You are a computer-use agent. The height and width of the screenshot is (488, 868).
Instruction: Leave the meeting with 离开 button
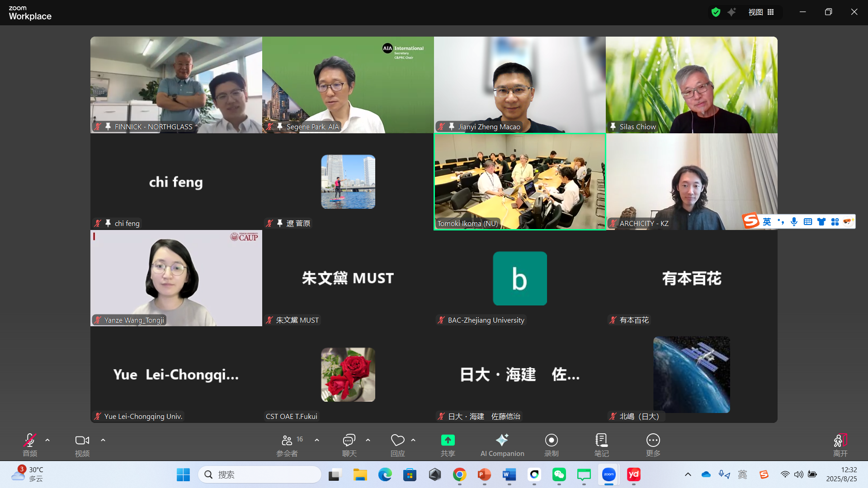[840, 445]
